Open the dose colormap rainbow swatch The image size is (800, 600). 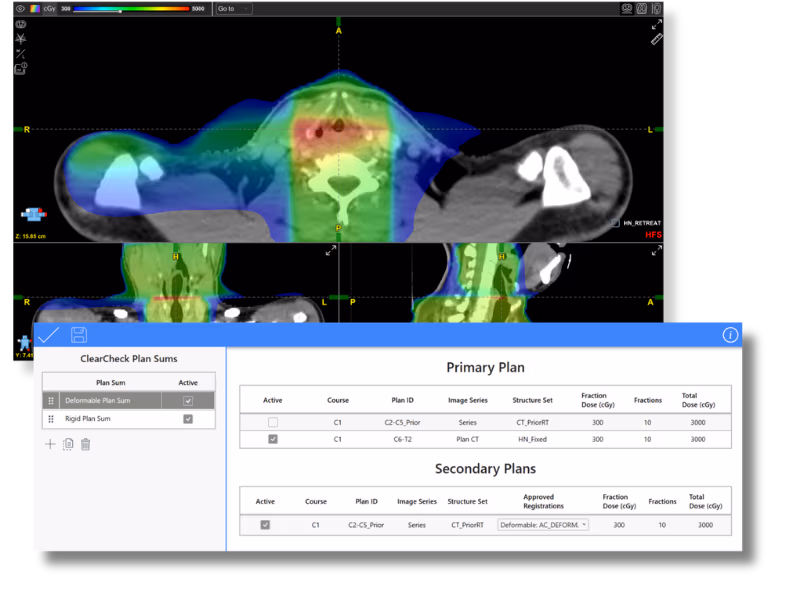(35, 9)
